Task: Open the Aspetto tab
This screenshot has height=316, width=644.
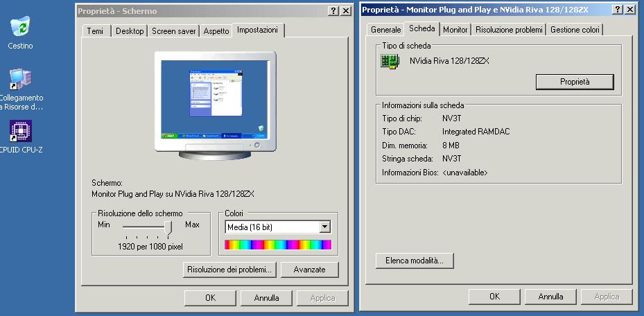Action: 216,31
